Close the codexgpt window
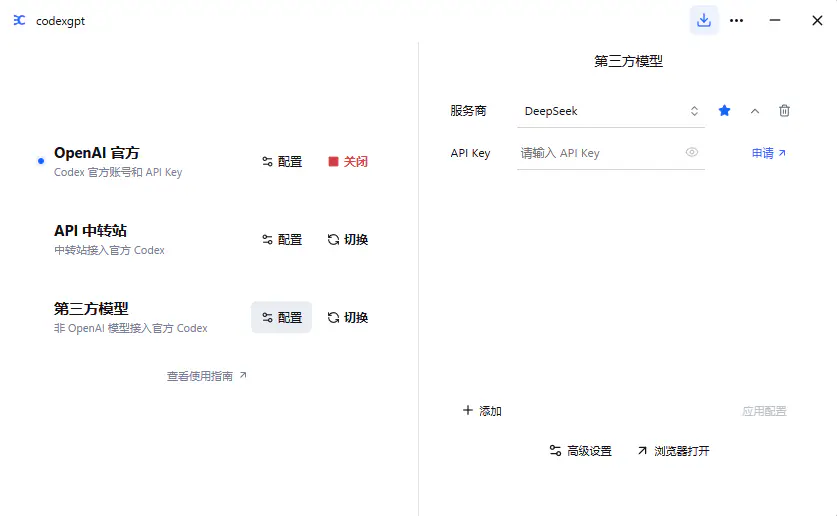 [x=817, y=20]
